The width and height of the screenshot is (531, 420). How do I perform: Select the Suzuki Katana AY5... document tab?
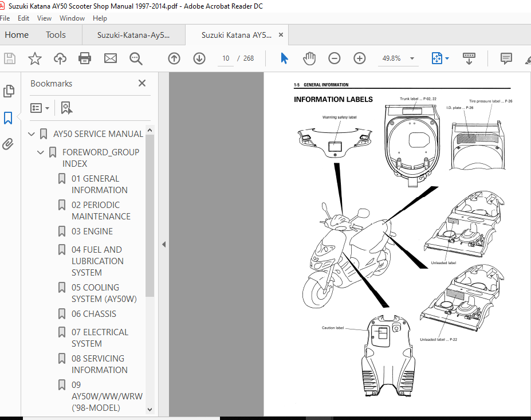click(237, 35)
